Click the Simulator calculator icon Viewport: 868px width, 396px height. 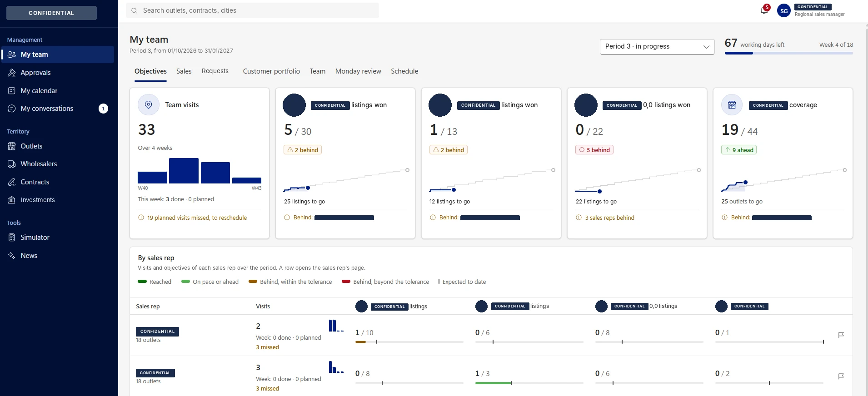[x=12, y=238]
